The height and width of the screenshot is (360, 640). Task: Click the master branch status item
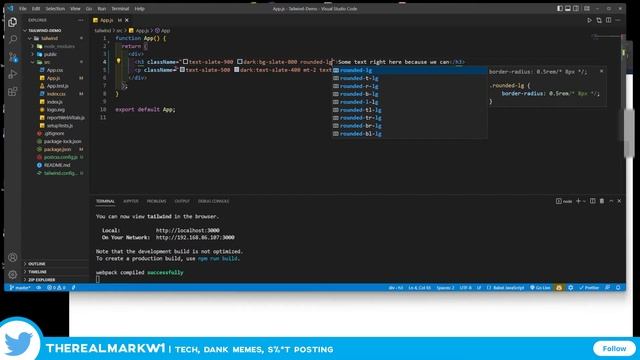(x=20, y=288)
